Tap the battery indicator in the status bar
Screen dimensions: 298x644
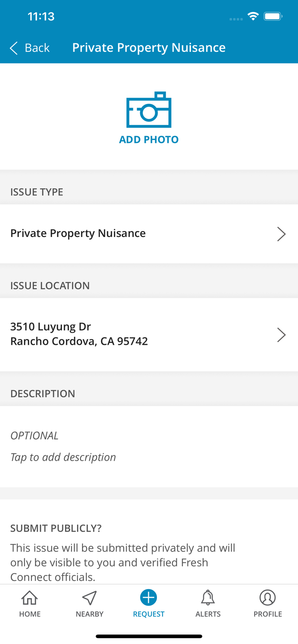(x=272, y=15)
